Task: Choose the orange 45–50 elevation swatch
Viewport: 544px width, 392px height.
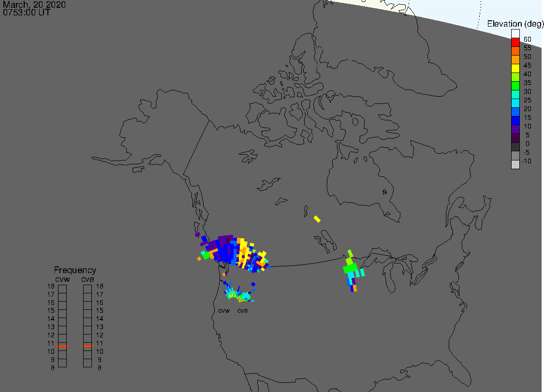Action: (515, 59)
